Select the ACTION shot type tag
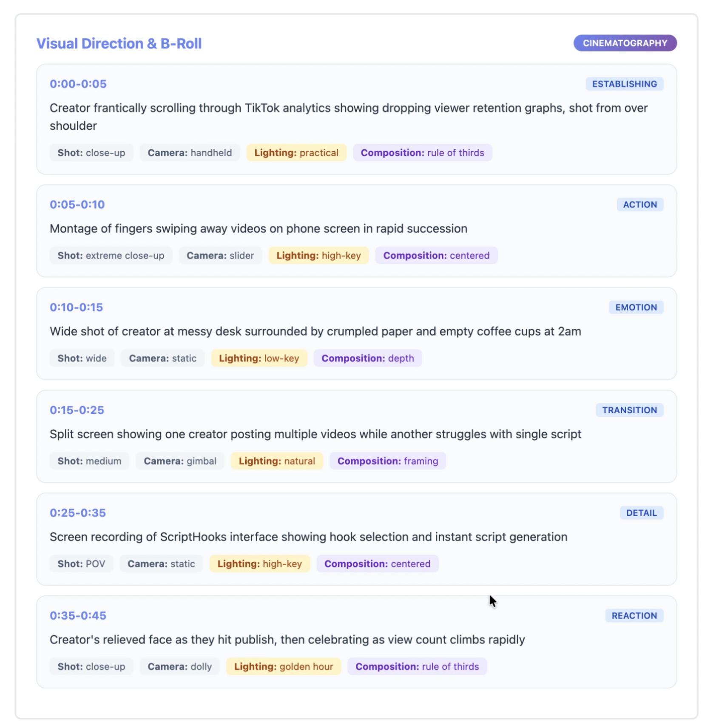The width and height of the screenshot is (716, 728). pyautogui.click(x=639, y=205)
